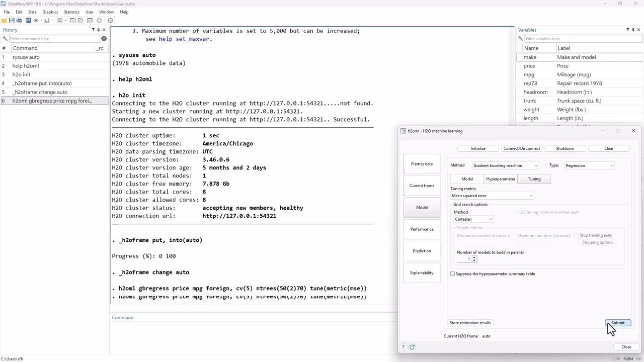The height and width of the screenshot is (362, 644).
Task: Click the Close button in h2oml dialog
Action: (x=626, y=347)
